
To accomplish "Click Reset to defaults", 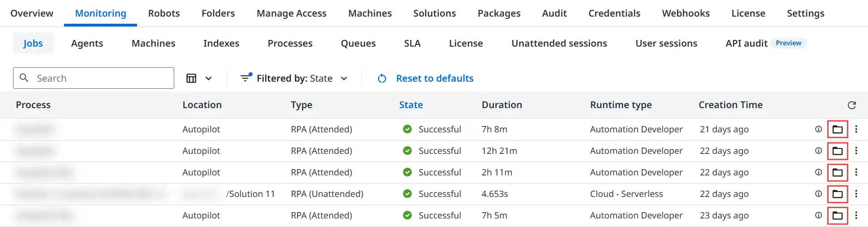I will click(425, 79).
